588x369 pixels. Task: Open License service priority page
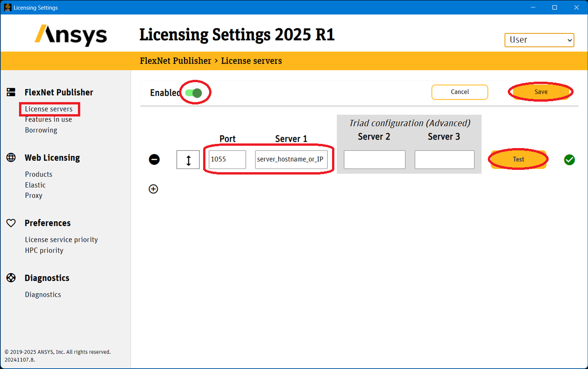click(x=61, y=240)
